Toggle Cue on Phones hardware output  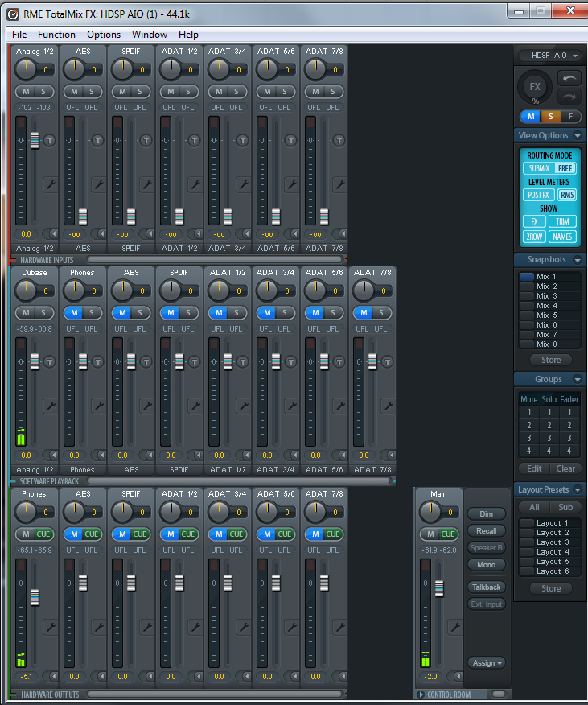click(x=43, y=534)
